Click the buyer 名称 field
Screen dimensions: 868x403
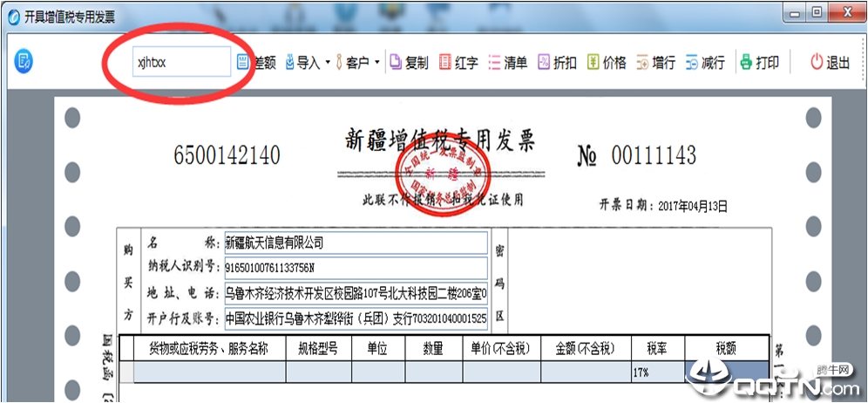[x=356, y=242]
